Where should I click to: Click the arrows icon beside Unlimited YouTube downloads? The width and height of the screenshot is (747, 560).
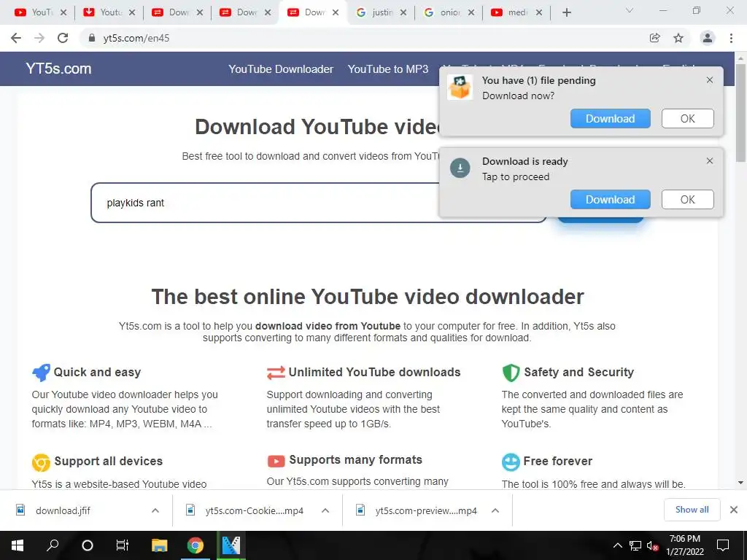(276, 373)
